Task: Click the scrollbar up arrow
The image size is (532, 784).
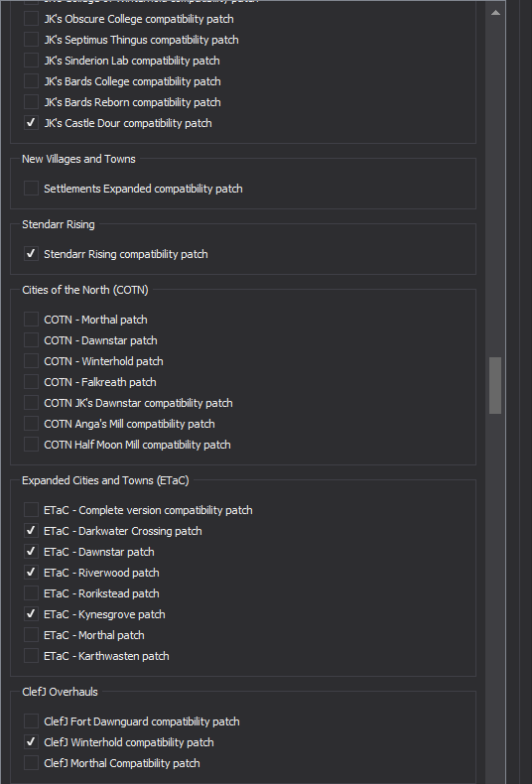Action: coord(495,13)
